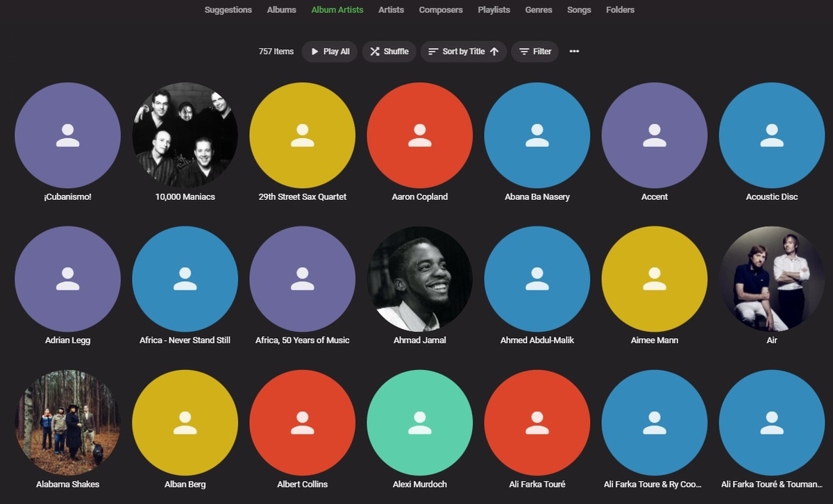Open the Sort by Title dropdown

tap(464, 51)
